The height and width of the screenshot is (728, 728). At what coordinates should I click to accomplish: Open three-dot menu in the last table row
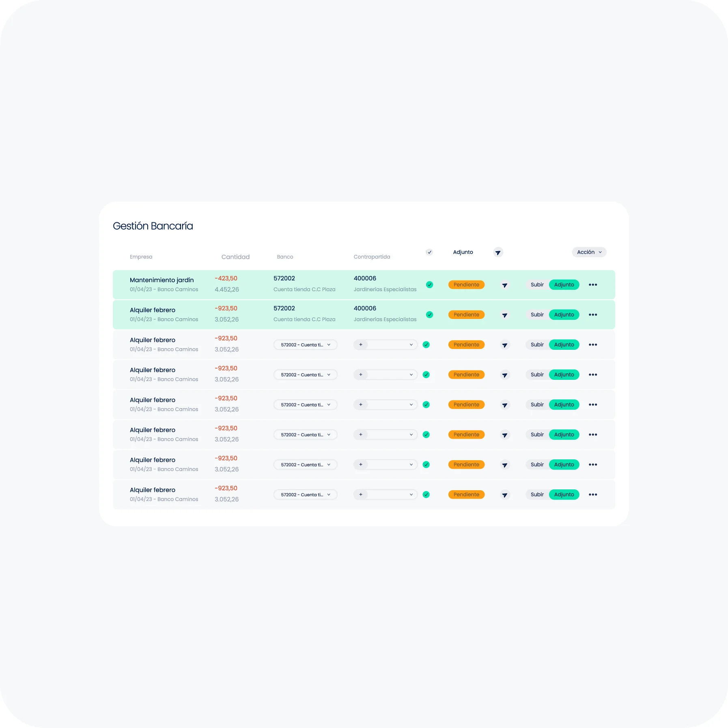[592, 495]
